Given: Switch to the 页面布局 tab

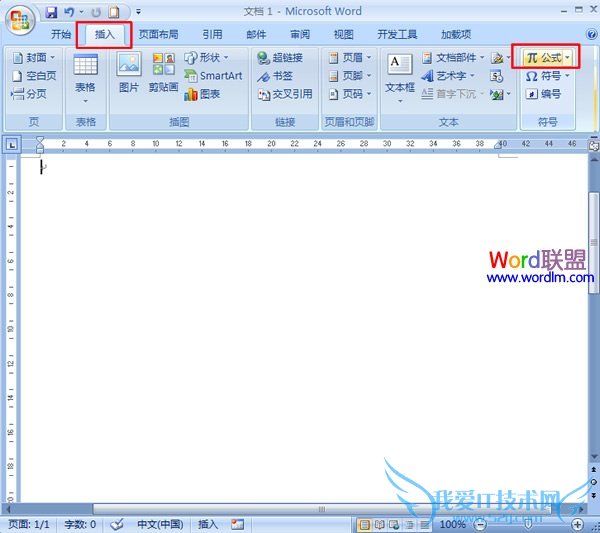Looking at the screenshot, I should pyautogui.click(x=158, y=34).
